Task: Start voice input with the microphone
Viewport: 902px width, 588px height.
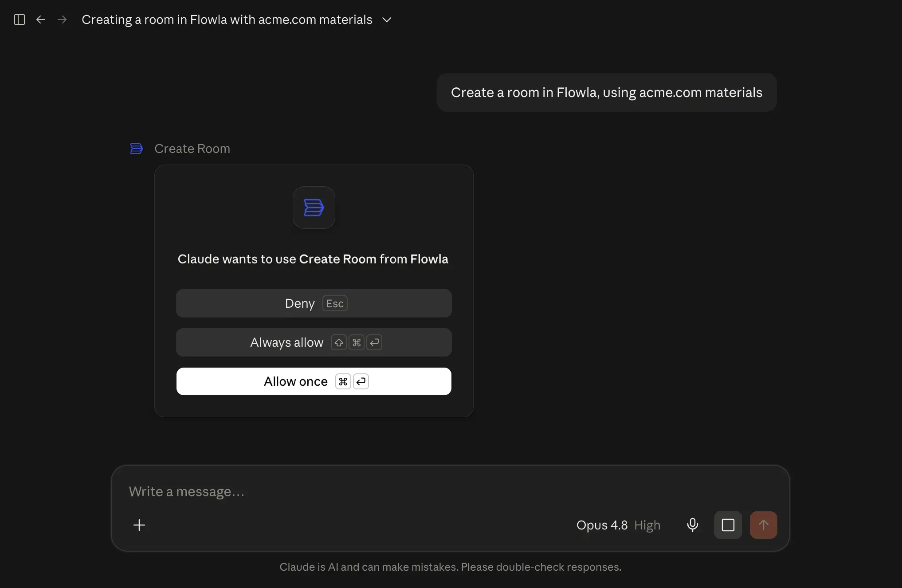Action: pyautogui.click(x=693, y=525)
